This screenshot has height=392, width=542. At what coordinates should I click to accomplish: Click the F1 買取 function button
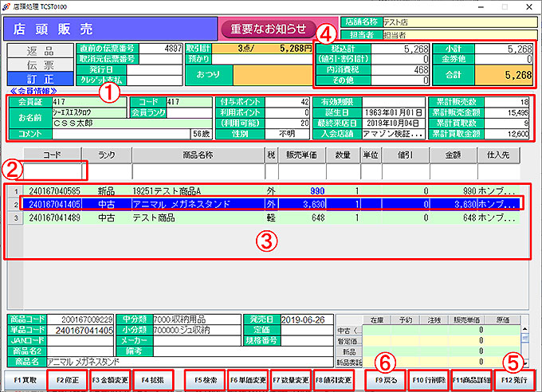point(25,381)
